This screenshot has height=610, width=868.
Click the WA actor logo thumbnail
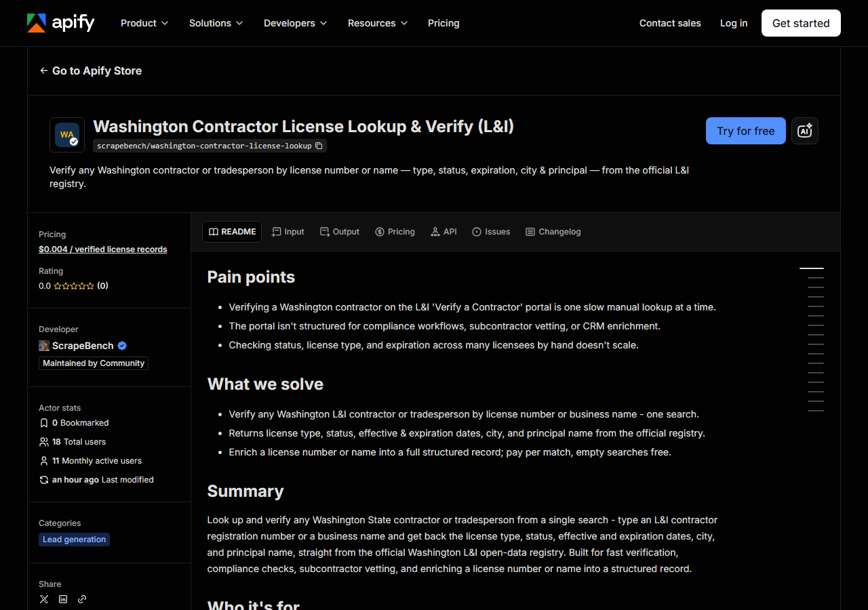pos(67,135)
